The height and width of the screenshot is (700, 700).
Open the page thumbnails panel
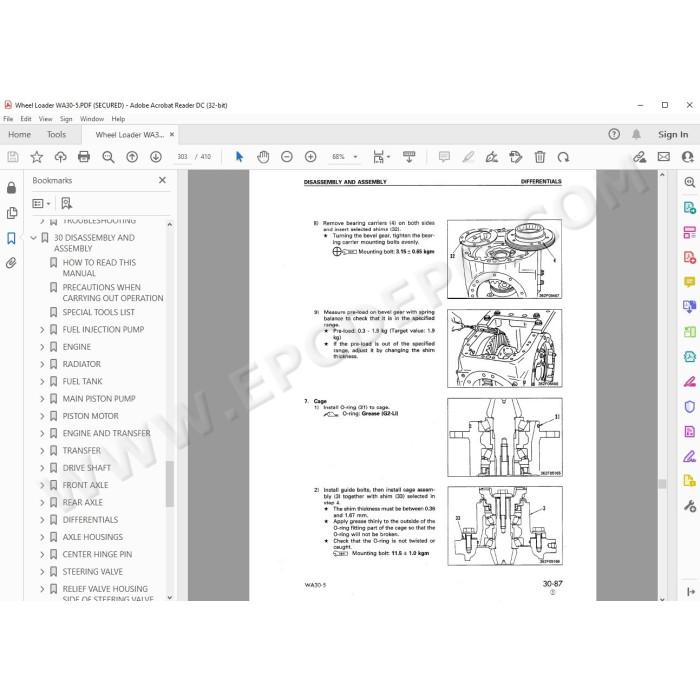pos(12,213)
